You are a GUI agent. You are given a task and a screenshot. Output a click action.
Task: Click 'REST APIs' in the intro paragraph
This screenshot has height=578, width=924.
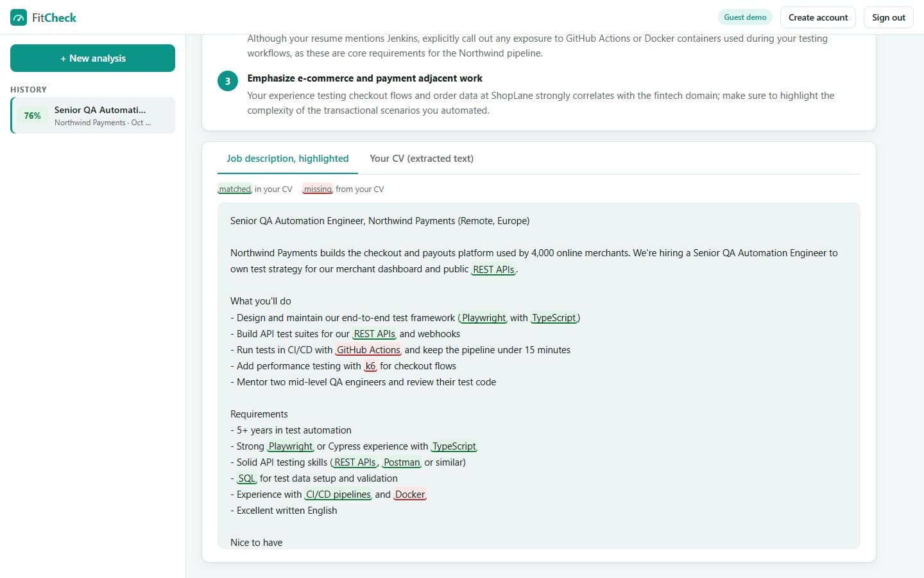(x=493, y=269)
